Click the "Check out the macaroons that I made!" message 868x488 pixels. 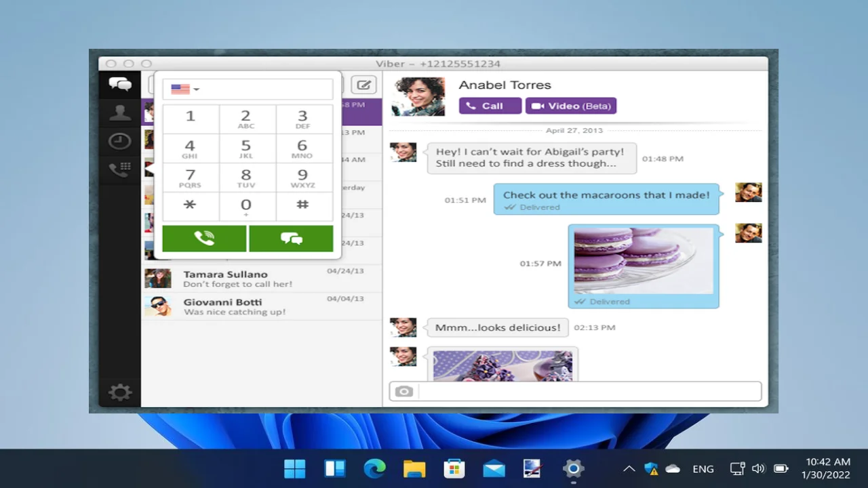point(606,199)
